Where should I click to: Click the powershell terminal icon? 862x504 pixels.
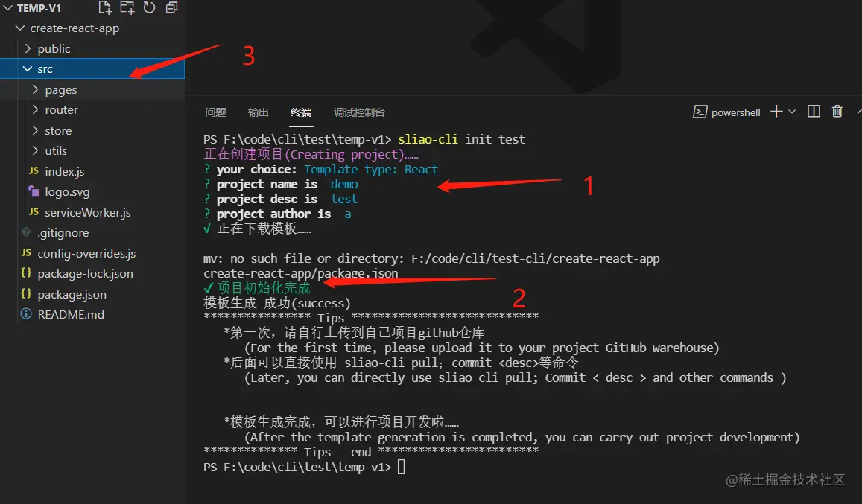tap(700, 112)
